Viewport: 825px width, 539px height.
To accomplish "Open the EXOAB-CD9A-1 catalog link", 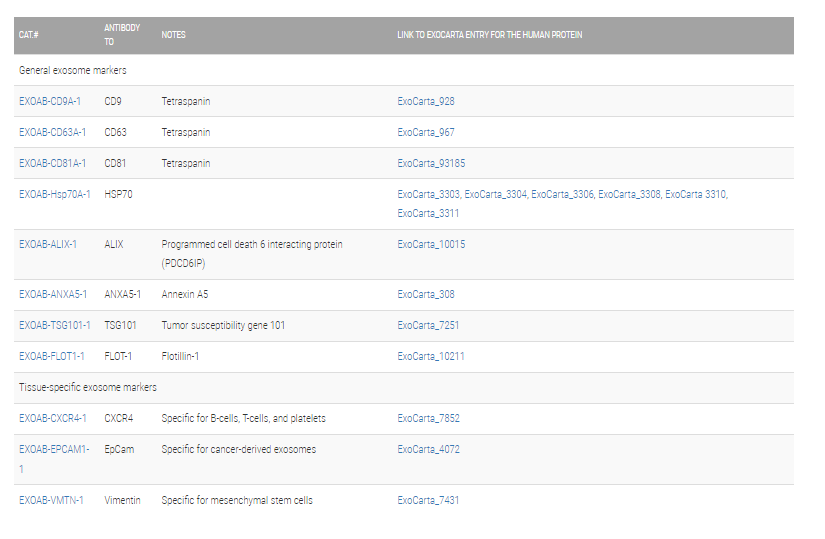I will point(50,101).
